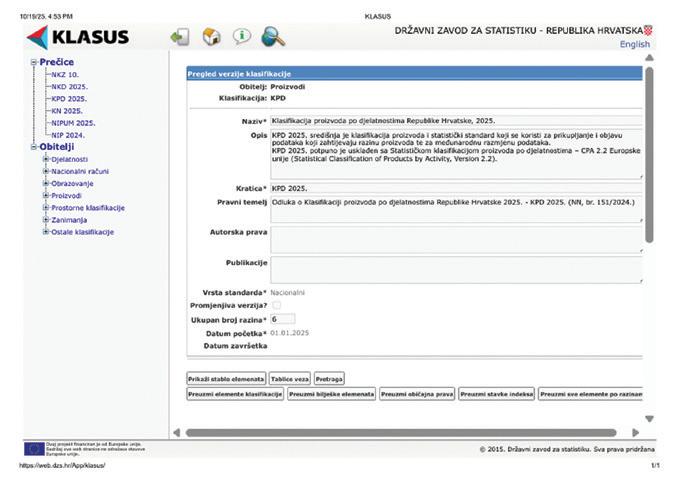Click Prikaži stablo elemenata button
This screenshot has height=480, width=679.
click(x=226, y=379)
